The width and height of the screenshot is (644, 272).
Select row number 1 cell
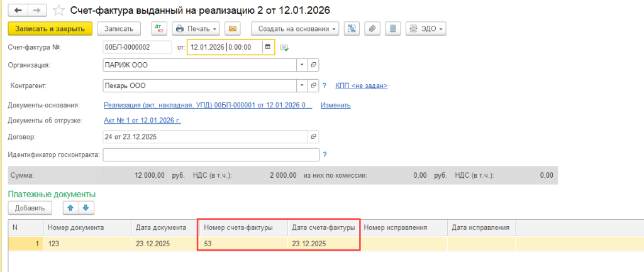[x=26, y=243]
